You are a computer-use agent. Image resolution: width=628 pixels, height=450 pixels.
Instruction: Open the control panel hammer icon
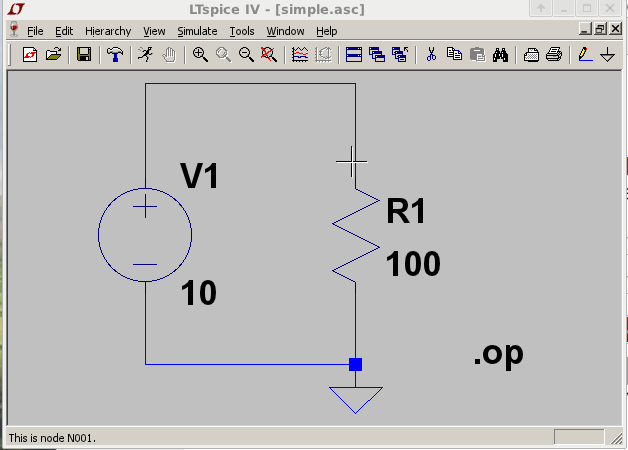tap(115, 54)
